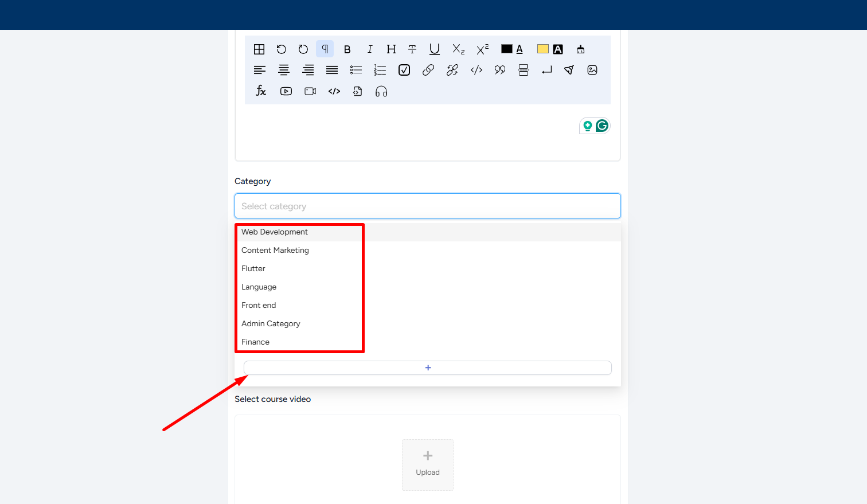Apply text color with underlined A icon
This screenshot has width=867, height=504.
520,49
